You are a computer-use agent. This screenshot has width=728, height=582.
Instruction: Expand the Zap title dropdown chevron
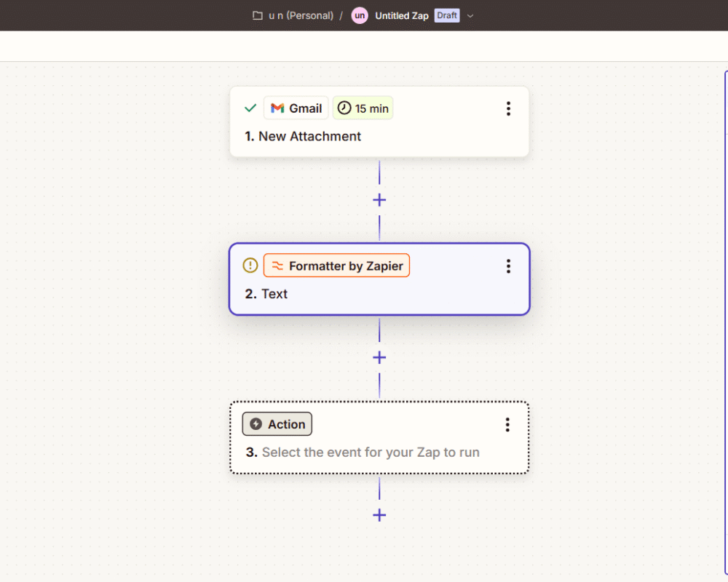point(470,16)
